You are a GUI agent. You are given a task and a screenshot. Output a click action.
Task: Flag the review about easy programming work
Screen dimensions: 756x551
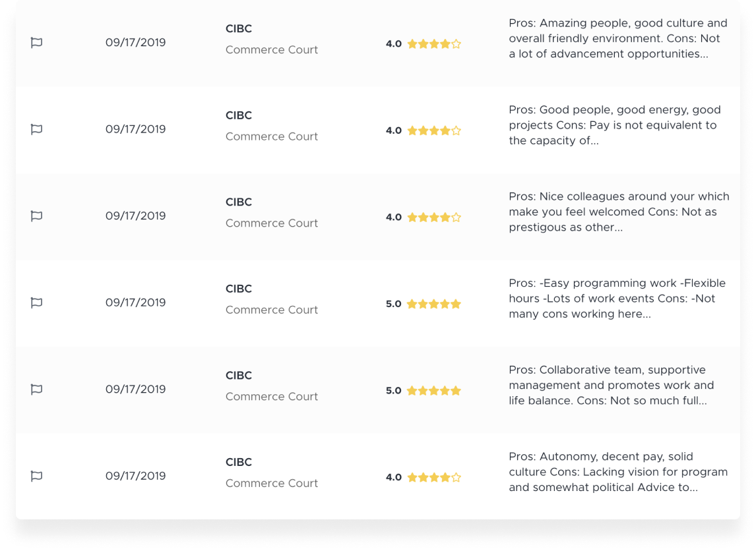click(x=37, y=303)
